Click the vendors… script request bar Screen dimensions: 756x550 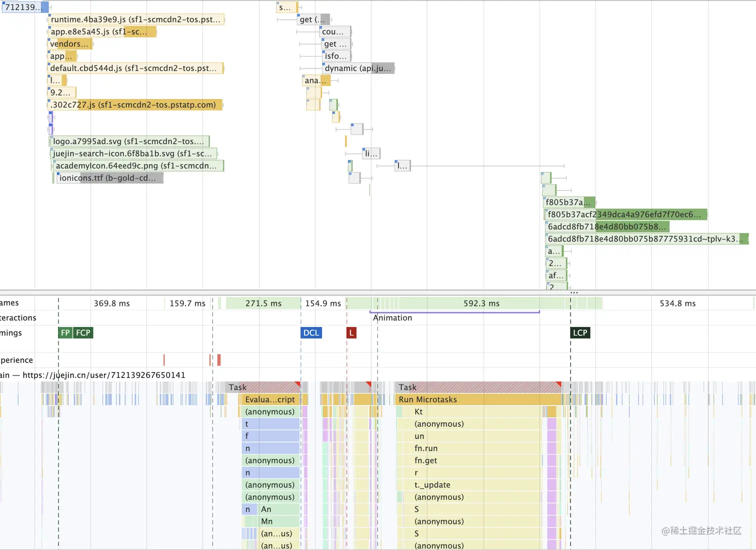70,44
